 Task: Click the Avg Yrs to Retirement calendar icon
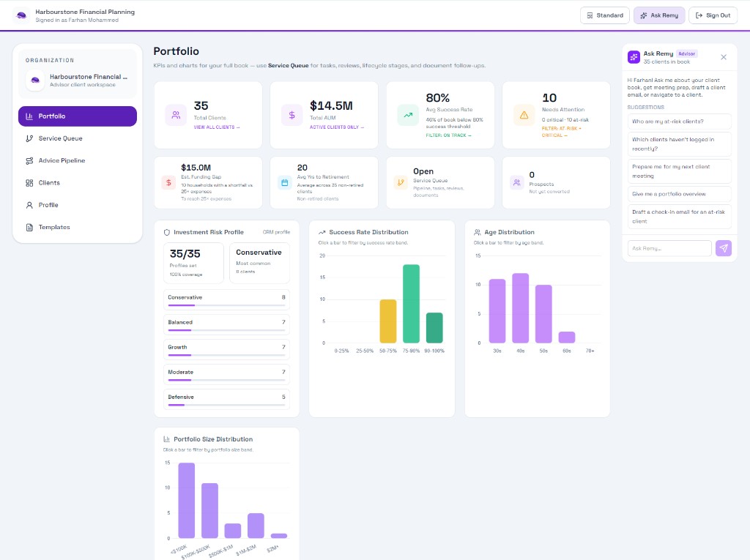click(285, 183)
